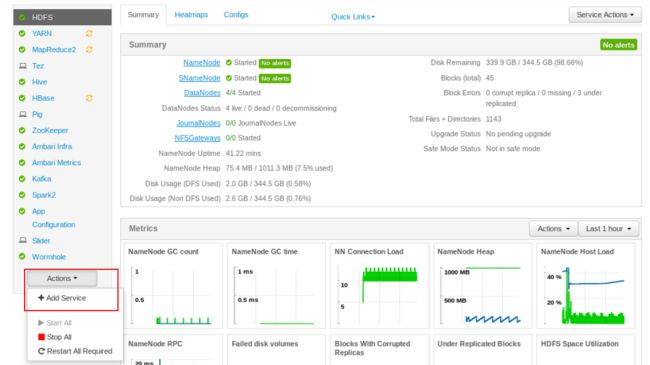Click the green status icon next to HBase

22,98
